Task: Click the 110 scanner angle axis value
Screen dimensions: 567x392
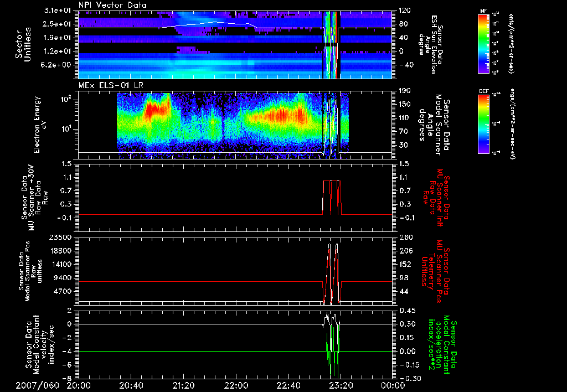Action: click(405, 118)
